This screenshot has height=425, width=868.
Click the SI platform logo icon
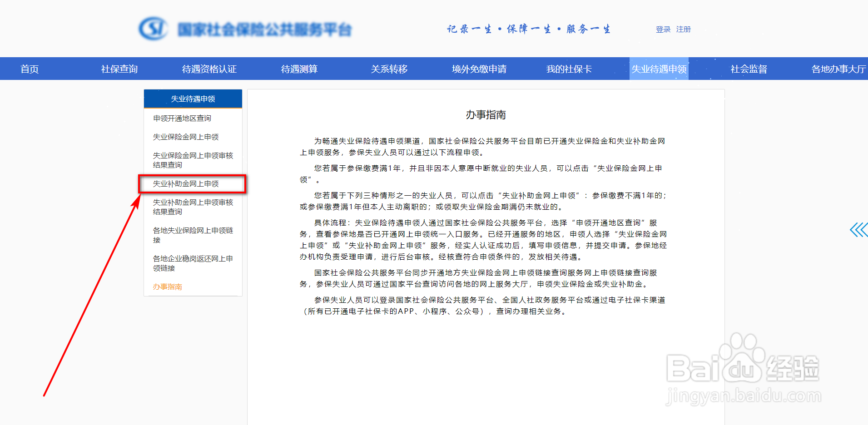tap(153, 29)
